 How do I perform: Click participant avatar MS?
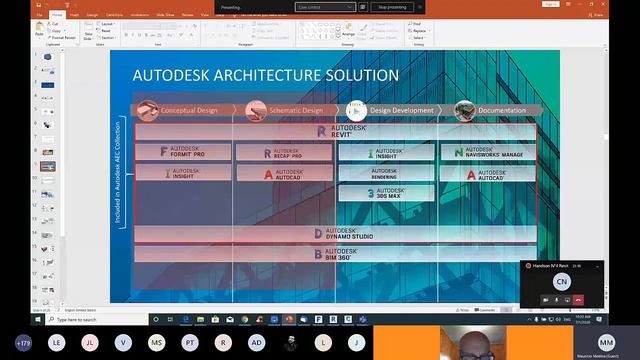tap(157, 343)
